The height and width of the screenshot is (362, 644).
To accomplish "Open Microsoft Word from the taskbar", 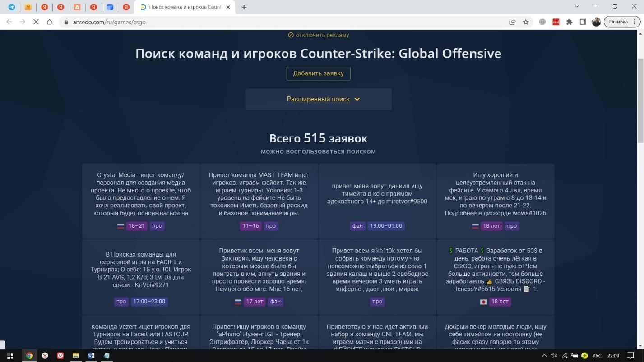I will pos(91,356).
